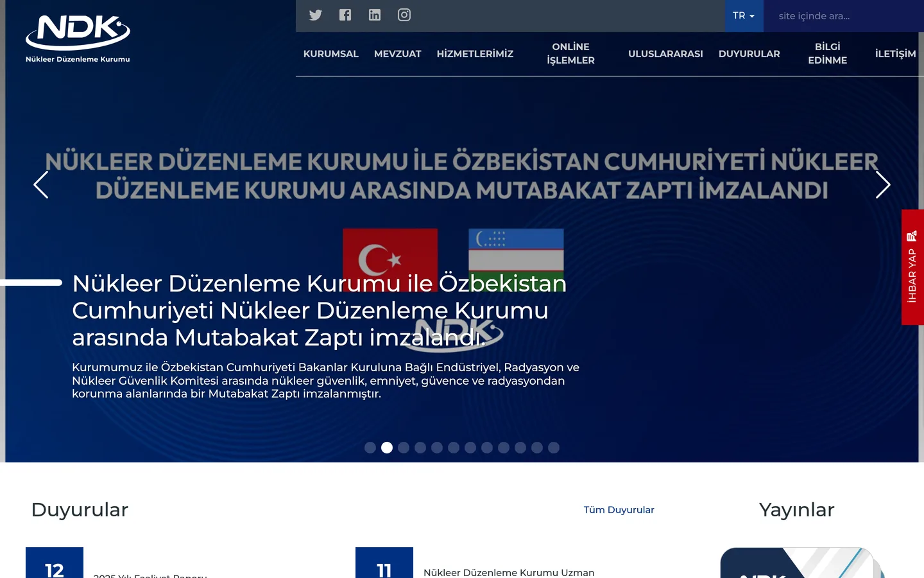Open the ONLİNE İŞLEMLER menu
This screenshot has height=578, width=924.
coord(571,53)
